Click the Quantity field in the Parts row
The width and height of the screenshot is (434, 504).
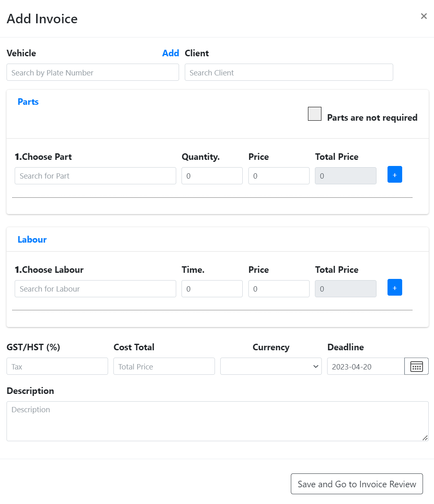click(212, 176)
